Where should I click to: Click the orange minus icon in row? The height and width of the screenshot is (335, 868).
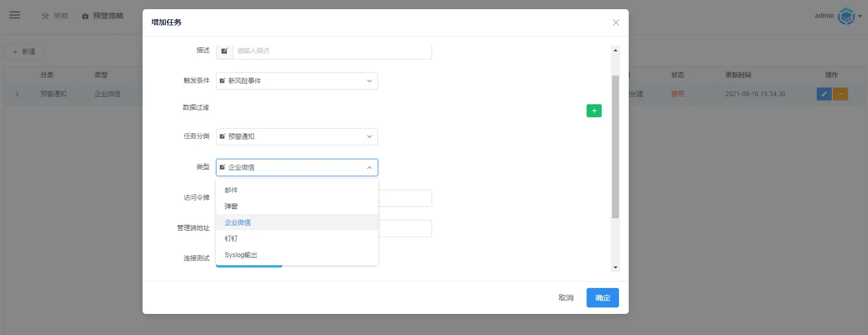[840, 94]
